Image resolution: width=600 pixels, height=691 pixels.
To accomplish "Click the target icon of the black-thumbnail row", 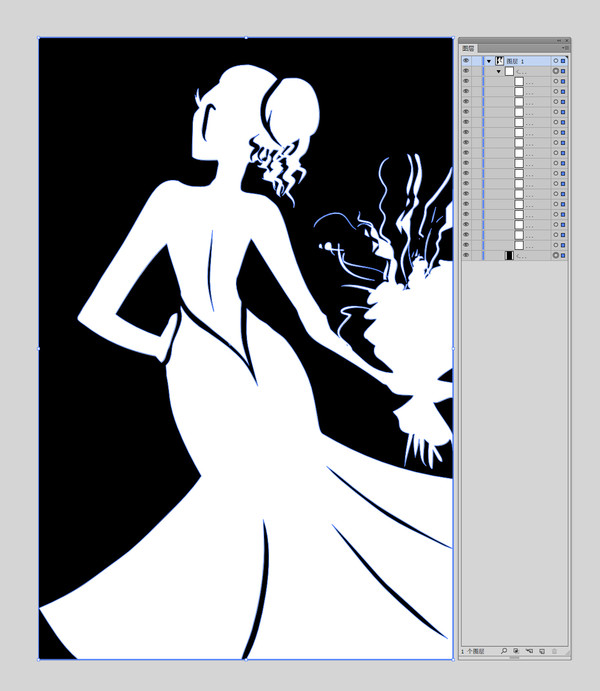I will click(x=556, y=255).
